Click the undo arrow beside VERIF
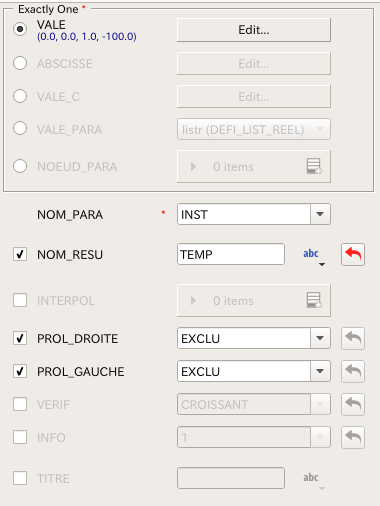 coord(353,404)
